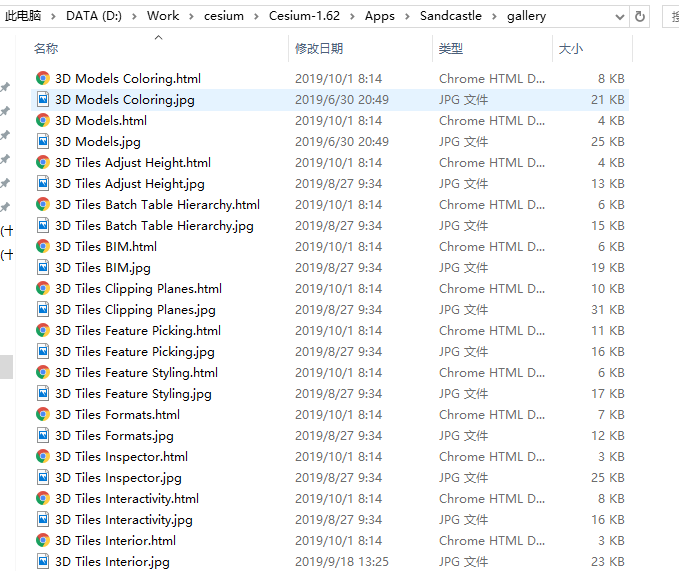The width and height of the screenshot is (679, 584).
Task: Click image icon of 3D Tiles Inspector.jpg
Action: point(42,478)
